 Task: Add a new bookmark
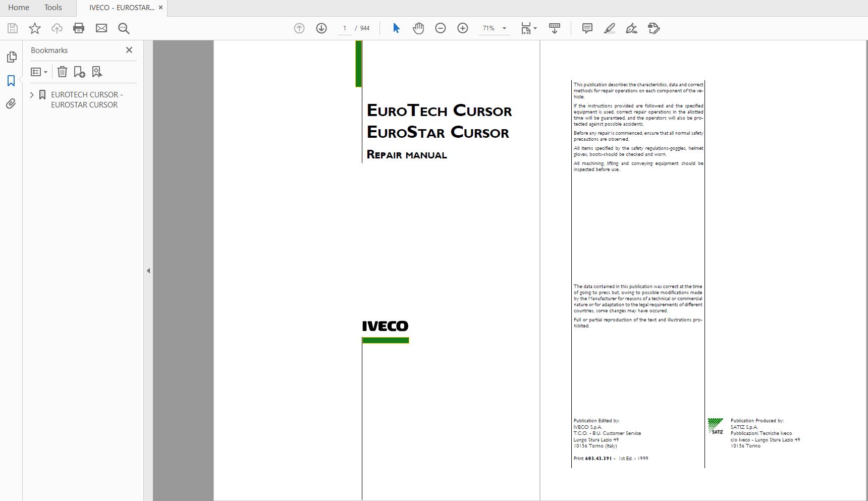click(x=78, y=72)
